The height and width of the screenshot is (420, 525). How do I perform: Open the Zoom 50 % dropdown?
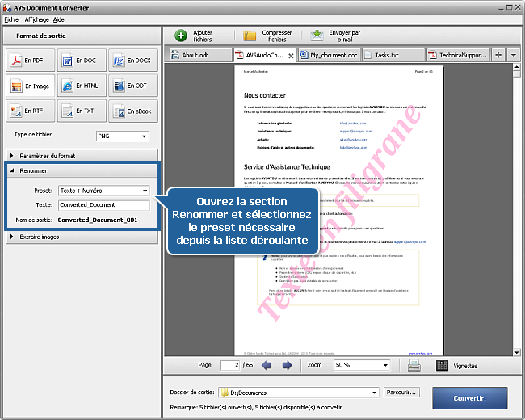coord(362,365)
